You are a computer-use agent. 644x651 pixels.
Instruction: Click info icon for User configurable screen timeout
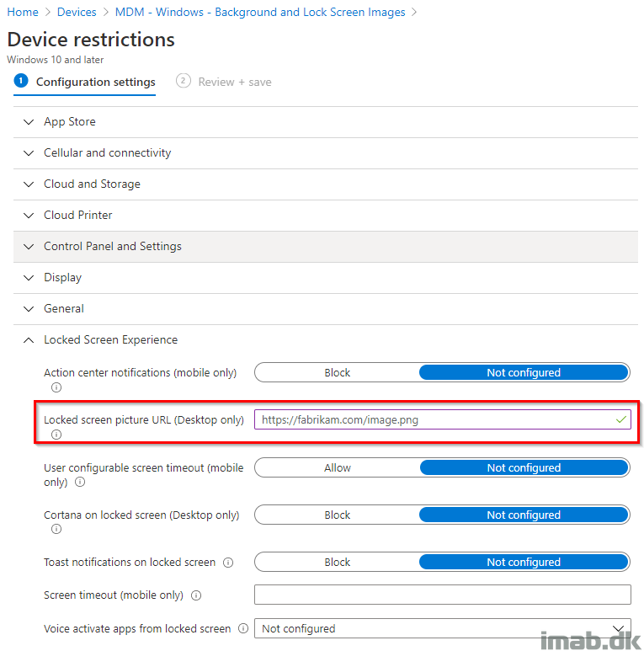point(80,482)
